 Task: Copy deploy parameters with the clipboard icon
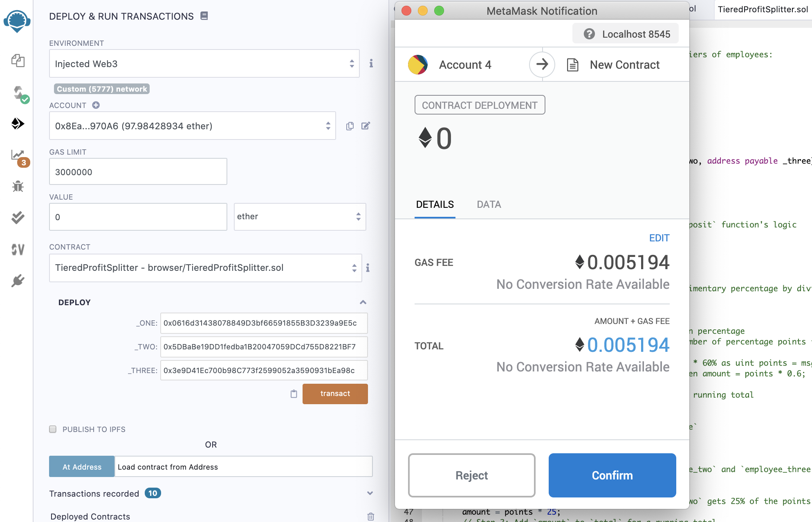point(294,394)
